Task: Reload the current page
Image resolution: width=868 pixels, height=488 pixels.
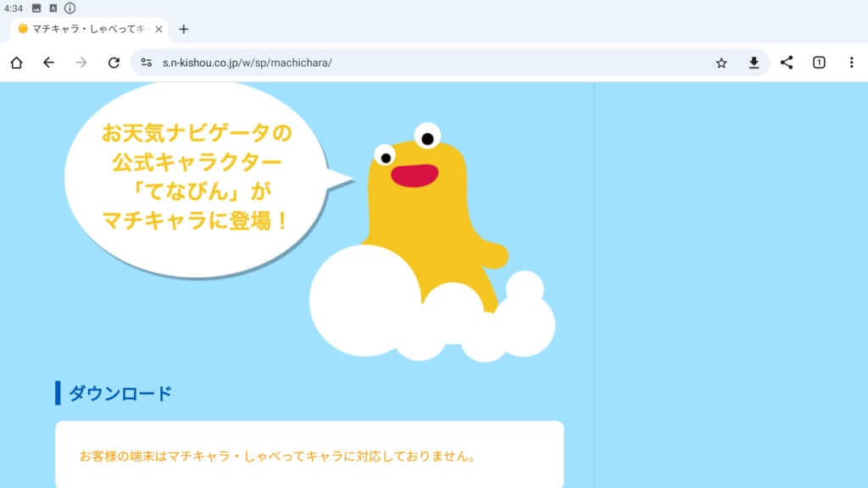Action: coord(114,63)
